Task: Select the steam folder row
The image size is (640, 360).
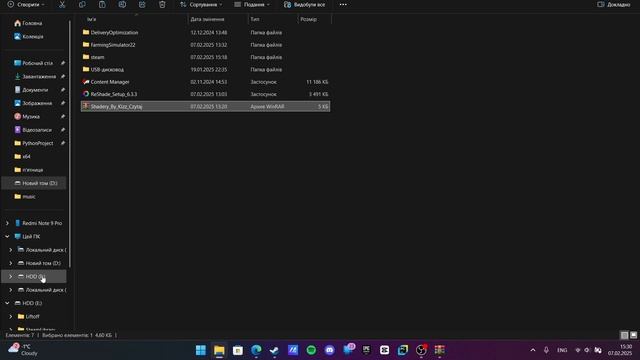Action: 205,57
